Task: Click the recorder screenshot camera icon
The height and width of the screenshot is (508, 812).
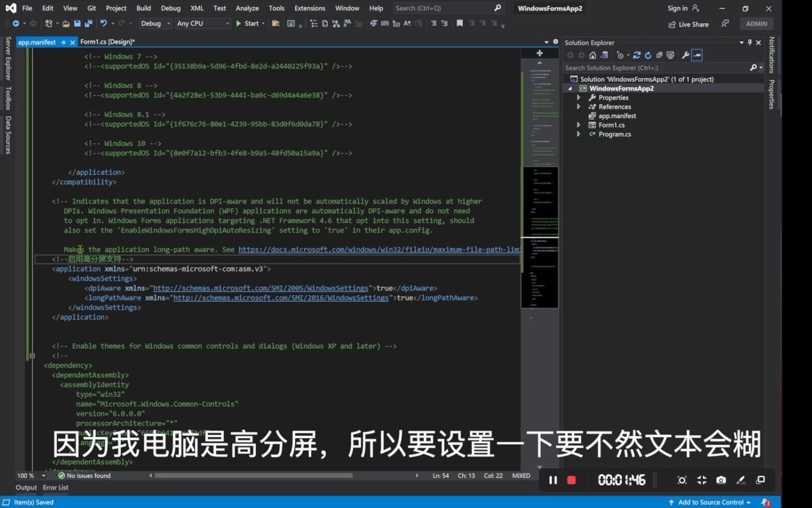Action: click(x=721, y=480)
